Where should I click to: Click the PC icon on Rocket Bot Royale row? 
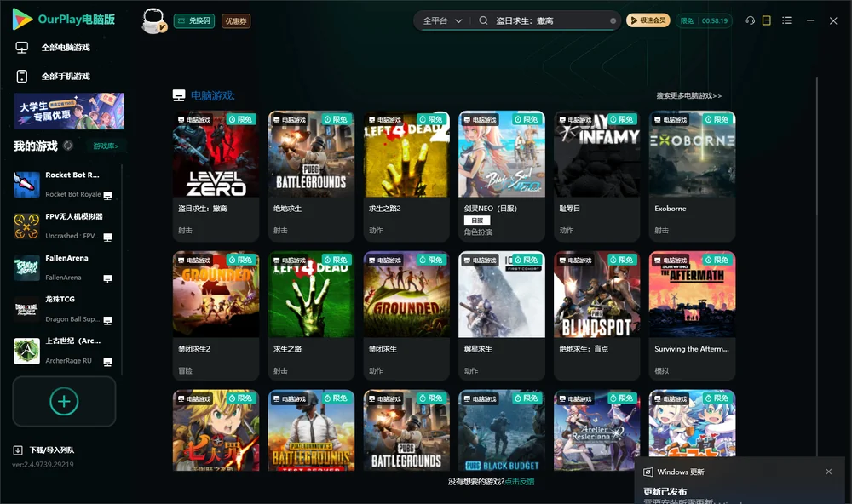[x=107, y=196]
